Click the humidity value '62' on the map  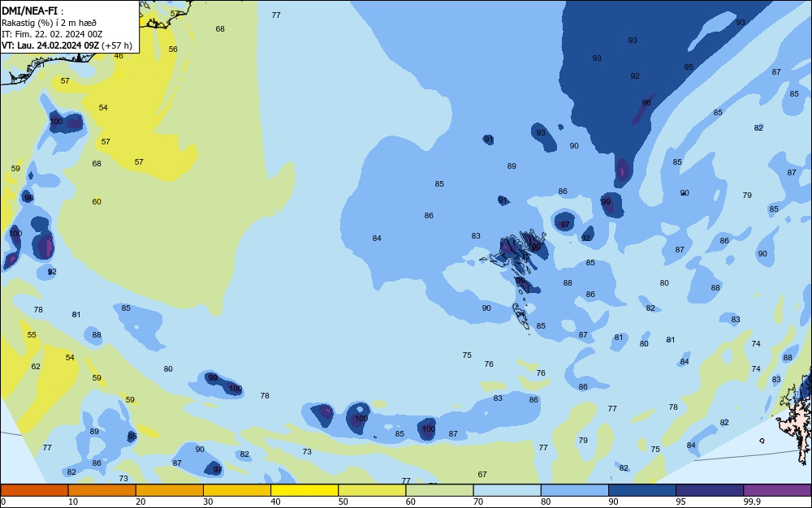point(36,366)
